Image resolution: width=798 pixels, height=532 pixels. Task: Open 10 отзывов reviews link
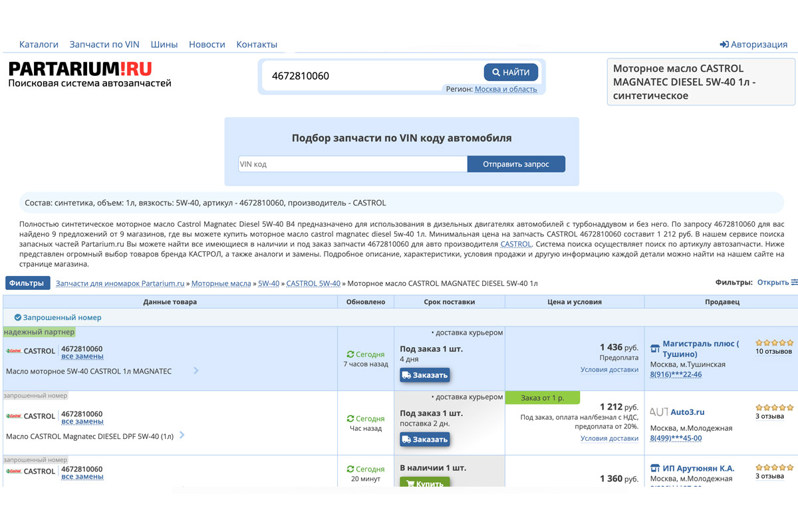773,351
